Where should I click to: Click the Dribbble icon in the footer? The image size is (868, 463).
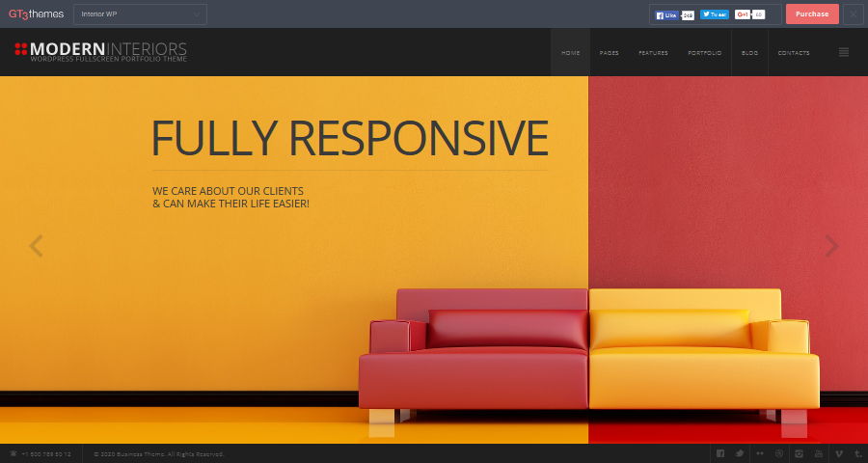click(779, 453)
